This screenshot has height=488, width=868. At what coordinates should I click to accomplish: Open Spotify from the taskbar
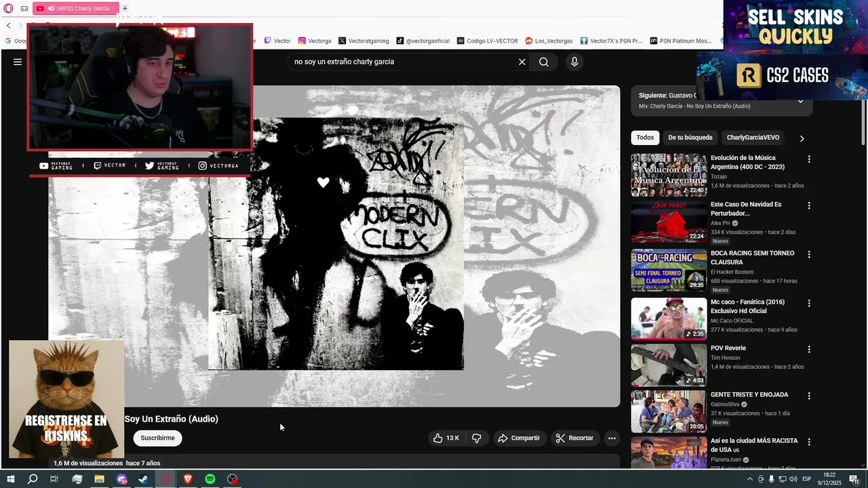[x=210, y=479]
